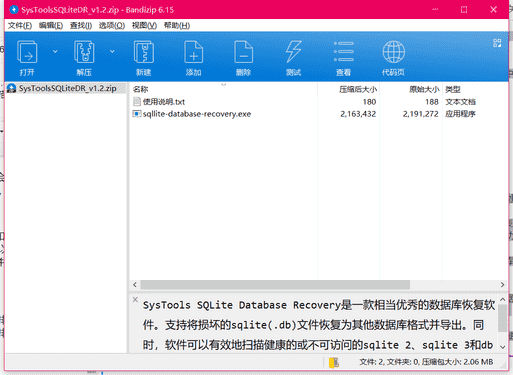Image resolution: width=513 pixels, height=375 pixels.
Task: Click the New archive (新建) icon
Action: [144, 52]
